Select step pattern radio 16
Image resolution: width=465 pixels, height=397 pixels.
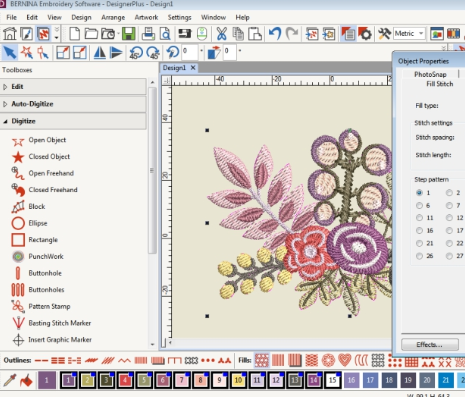click(x=419, y=230)
